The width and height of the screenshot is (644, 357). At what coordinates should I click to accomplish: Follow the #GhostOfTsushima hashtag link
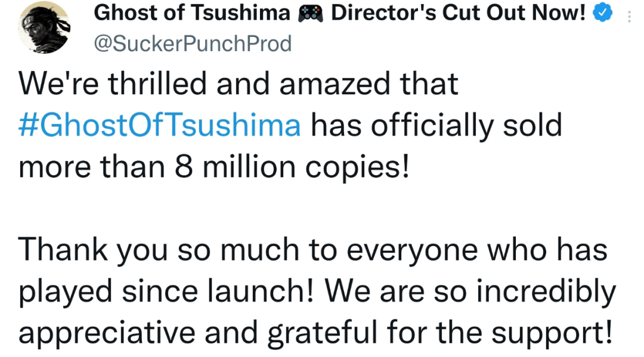click(160, 125)
